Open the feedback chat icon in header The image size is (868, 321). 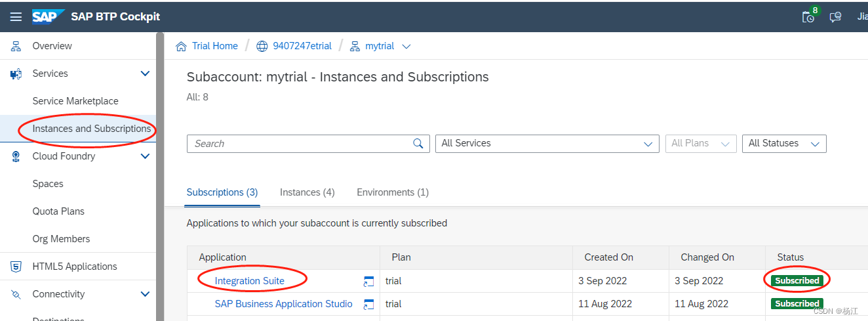click(835, 17)
